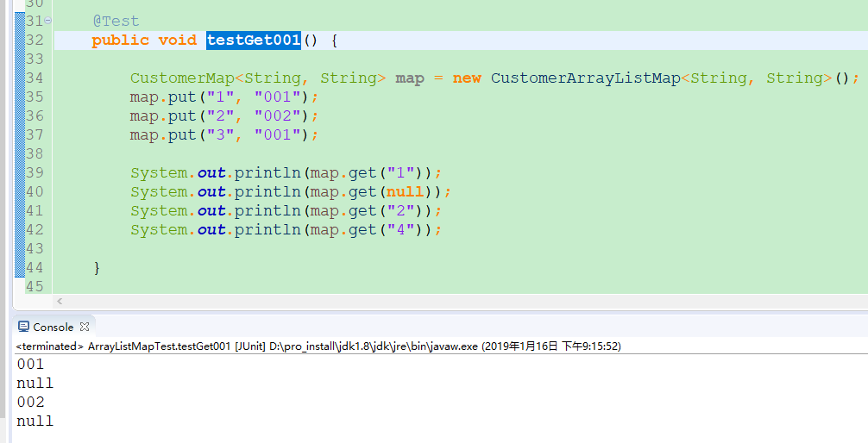Click the last null console output
The height and width of the screenshot is (443, 868).
pyautogui.click(x=35, y=421)
